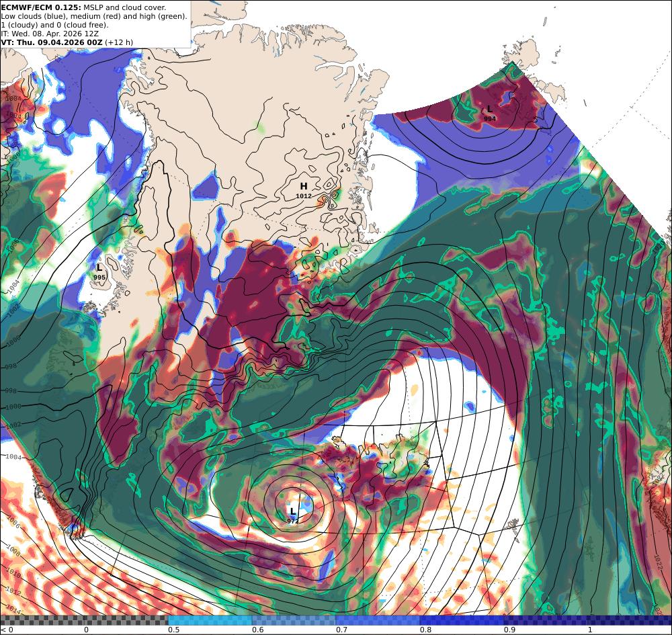Select the 1012 pressure value under H
This screenshot has height=635, width=672.
click(x=304, y=196)
